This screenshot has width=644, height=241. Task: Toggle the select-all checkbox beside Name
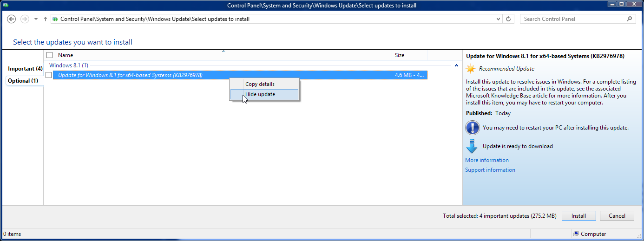[50, 55]
